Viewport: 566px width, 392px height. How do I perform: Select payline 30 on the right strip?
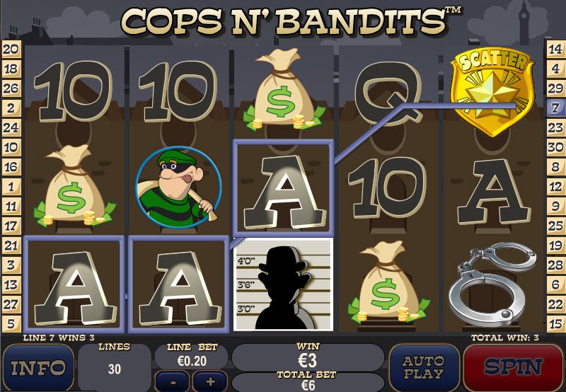555,147
